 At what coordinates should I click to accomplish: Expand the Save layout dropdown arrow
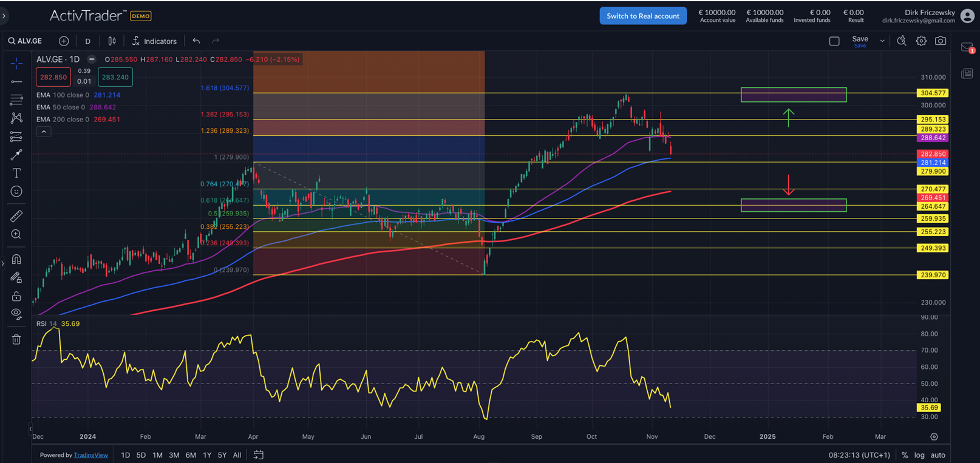click(x=882, y=41)
